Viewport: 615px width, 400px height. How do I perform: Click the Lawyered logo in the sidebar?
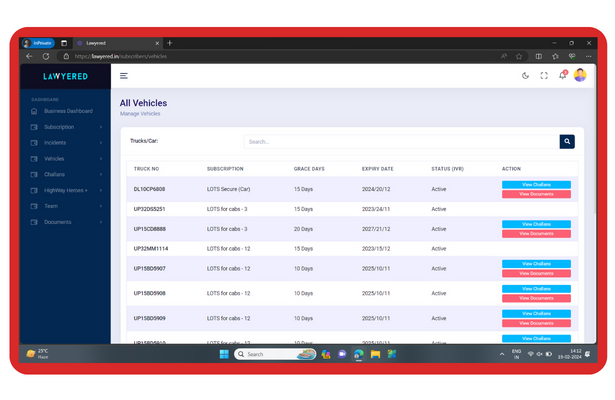(65, 76)
